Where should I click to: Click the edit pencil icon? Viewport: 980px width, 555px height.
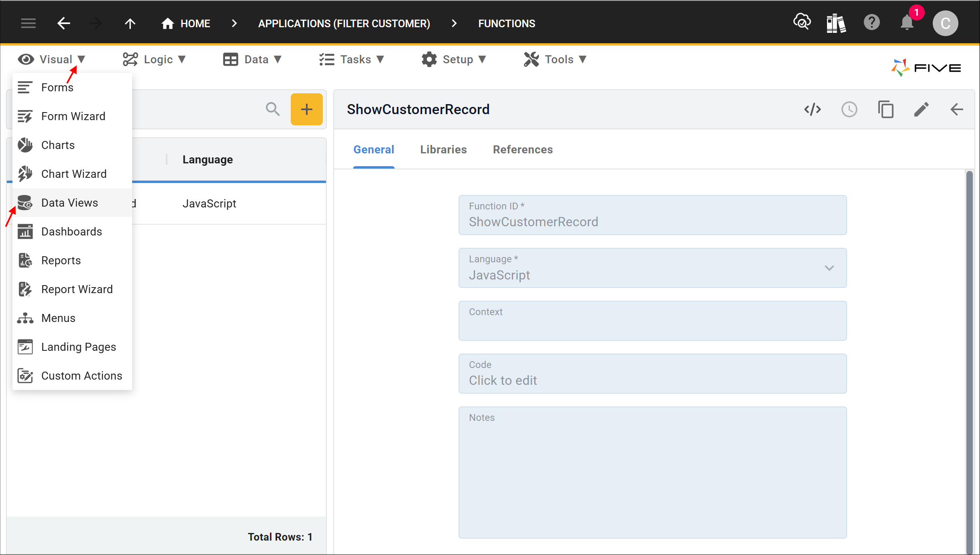(x=922, y=109)
